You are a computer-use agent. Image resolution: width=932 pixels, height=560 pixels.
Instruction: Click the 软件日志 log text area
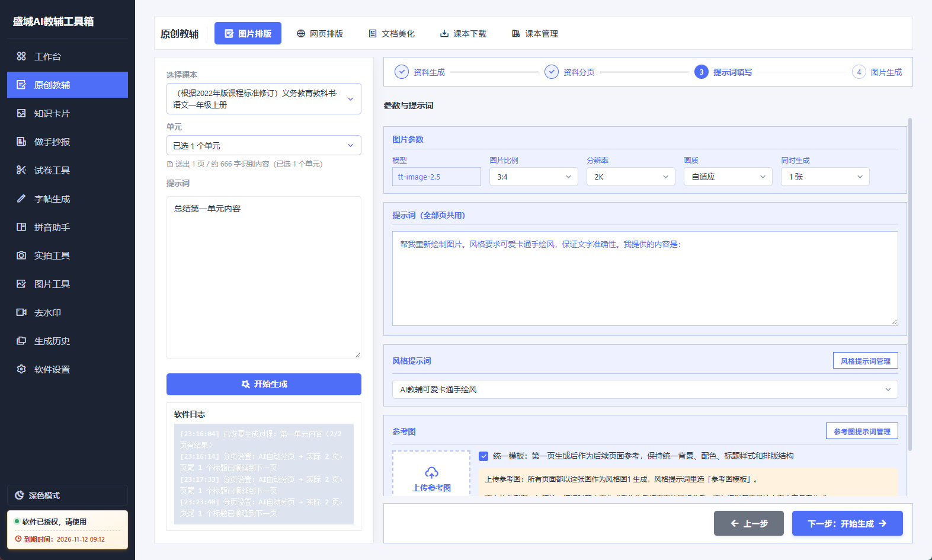(x=264, y=473)
